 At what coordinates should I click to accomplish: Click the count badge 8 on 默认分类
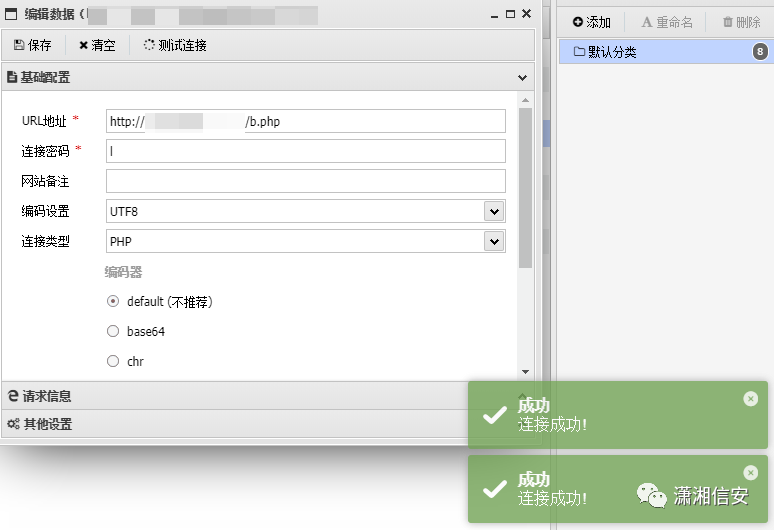pyautogui.click(x=760, y=51)
